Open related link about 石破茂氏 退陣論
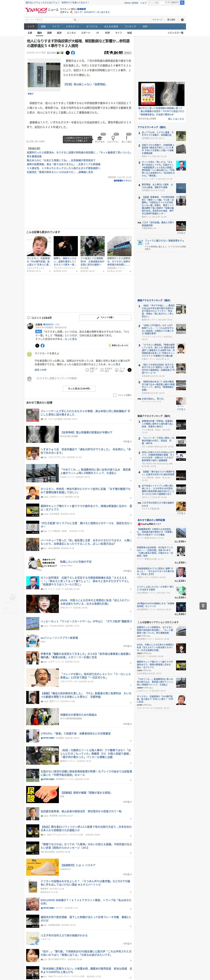The width and height of the screenshot is (210, 980). coord(60,172)
